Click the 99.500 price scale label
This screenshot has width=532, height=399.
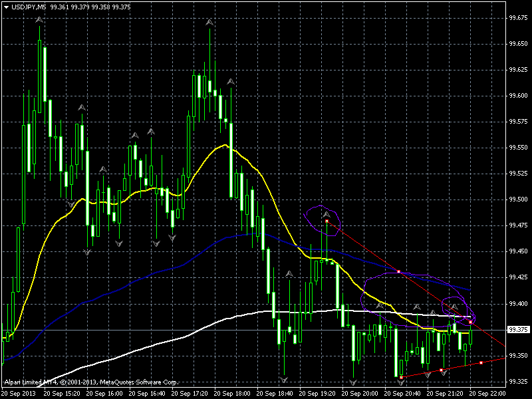tap(519, 199)
